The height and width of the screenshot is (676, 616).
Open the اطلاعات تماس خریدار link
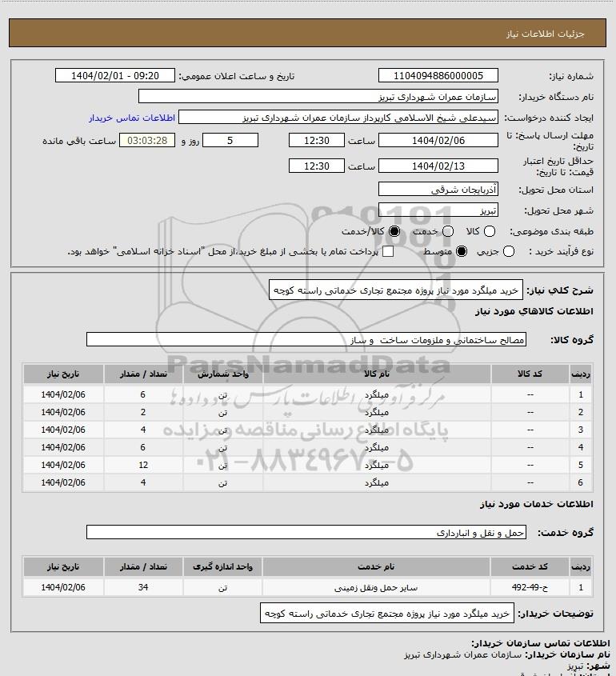coord(132,118)
